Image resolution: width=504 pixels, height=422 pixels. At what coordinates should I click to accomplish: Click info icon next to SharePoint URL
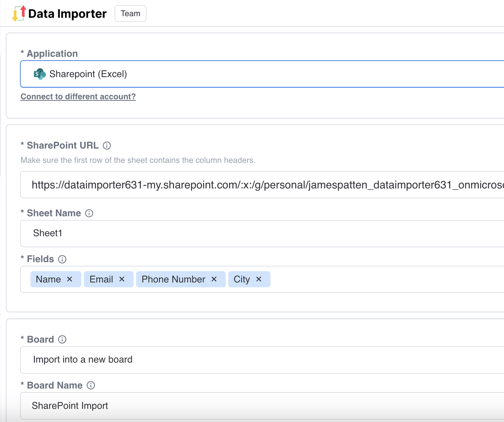point(107,146)
